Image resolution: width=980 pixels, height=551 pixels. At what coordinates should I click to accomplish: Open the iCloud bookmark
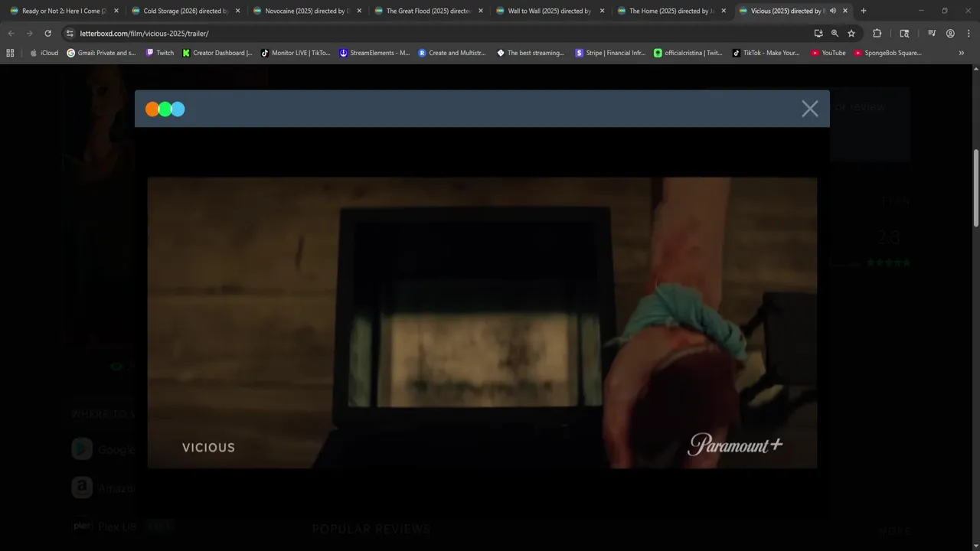(x=44, y=53)
